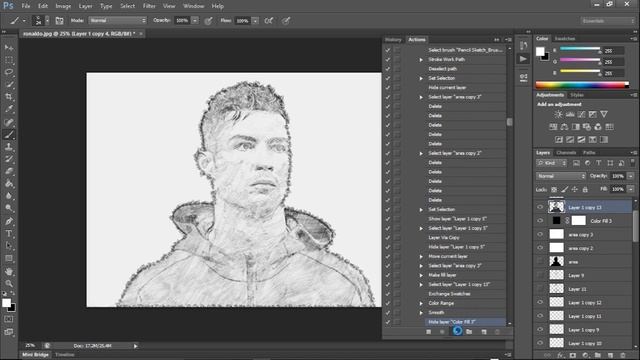Switch to the Styles tab
Viewport: 640px width, 360px height.
click(x=577, y=95)
